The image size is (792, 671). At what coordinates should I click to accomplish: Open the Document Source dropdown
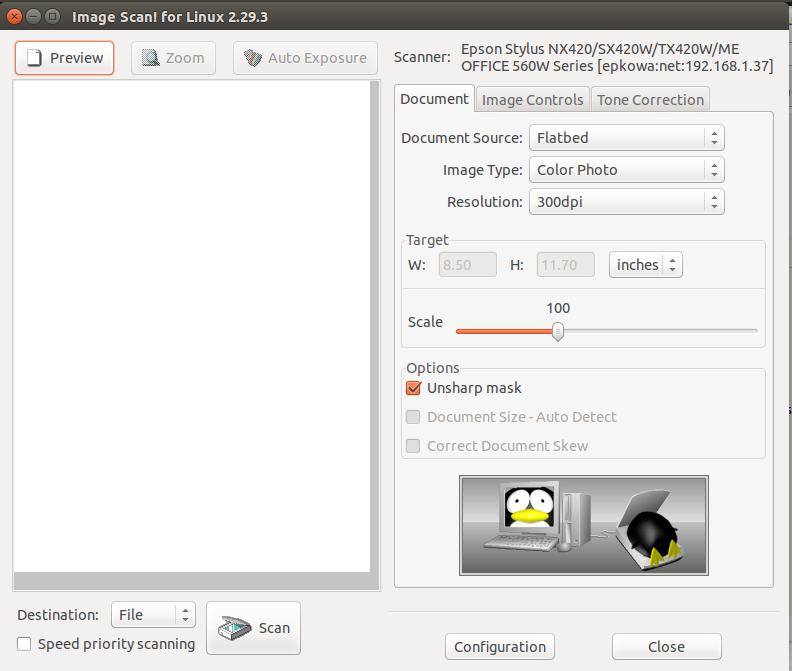point(626,138)
